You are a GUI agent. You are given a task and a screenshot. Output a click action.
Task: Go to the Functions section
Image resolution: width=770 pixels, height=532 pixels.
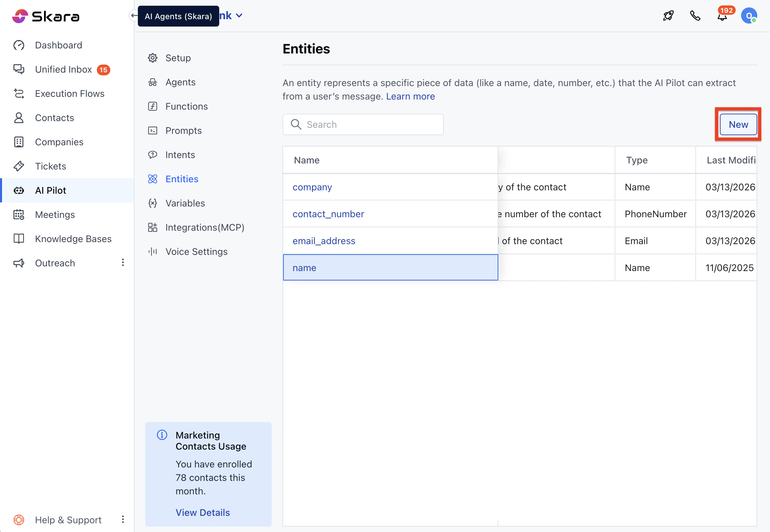click(x=186, y=106)
